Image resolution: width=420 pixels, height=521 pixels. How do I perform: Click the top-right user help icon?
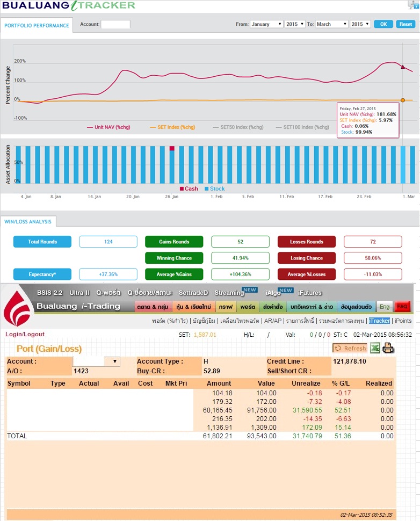[414, 5]
